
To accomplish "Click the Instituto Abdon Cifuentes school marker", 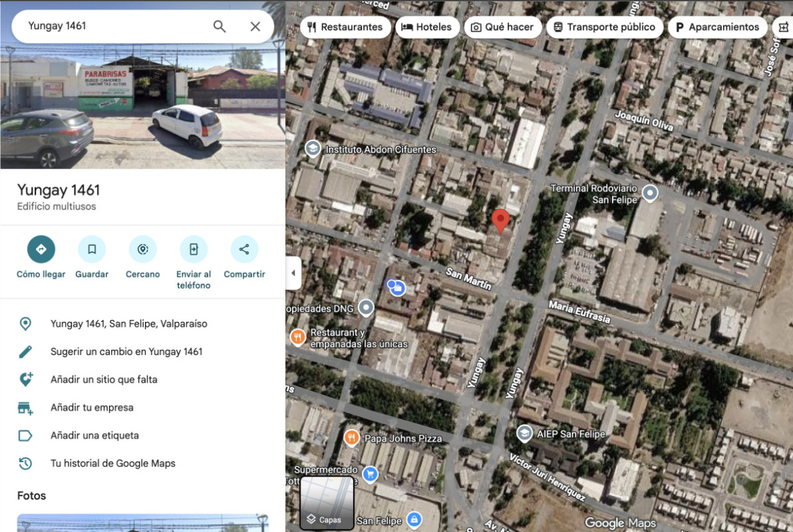I will click(313, 148).
